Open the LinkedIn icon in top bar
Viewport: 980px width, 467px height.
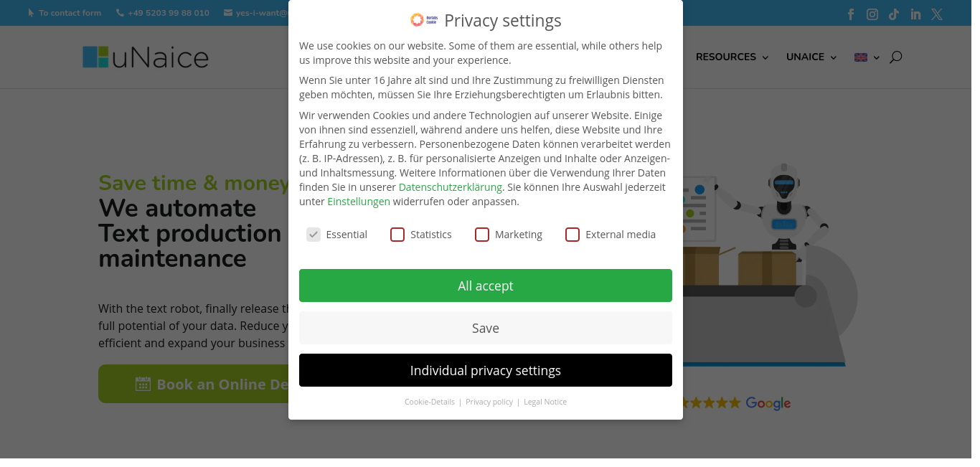click(915, 14)
